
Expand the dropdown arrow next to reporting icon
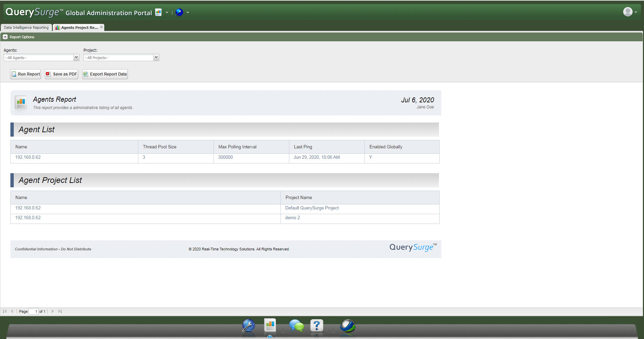(x=167, y=12)
